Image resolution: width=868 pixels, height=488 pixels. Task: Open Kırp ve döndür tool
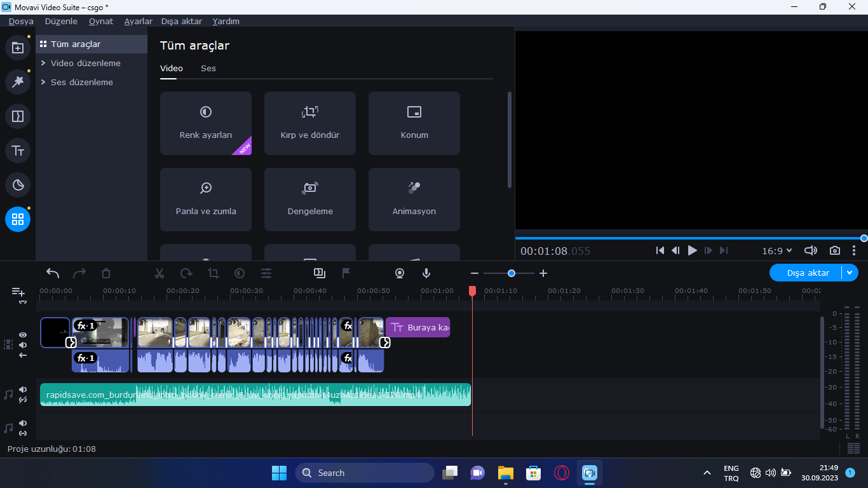(x=310, y=123)
